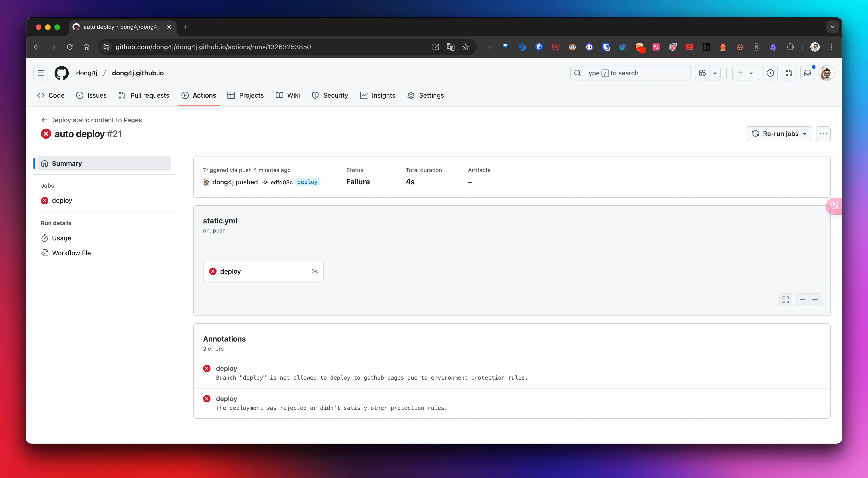Screen dimensions: 868x478
Task: Click the Type to search field
Action: tap(630, 73)
